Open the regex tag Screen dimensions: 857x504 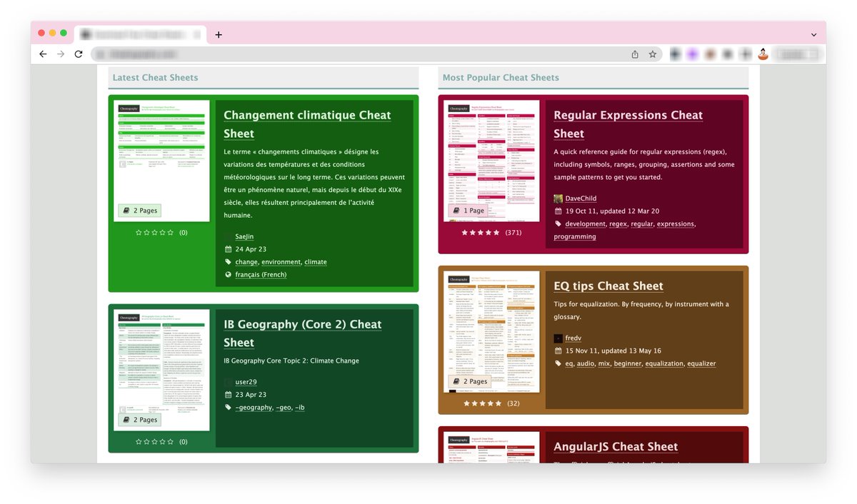pyautogui.click(x=618, y=224)
